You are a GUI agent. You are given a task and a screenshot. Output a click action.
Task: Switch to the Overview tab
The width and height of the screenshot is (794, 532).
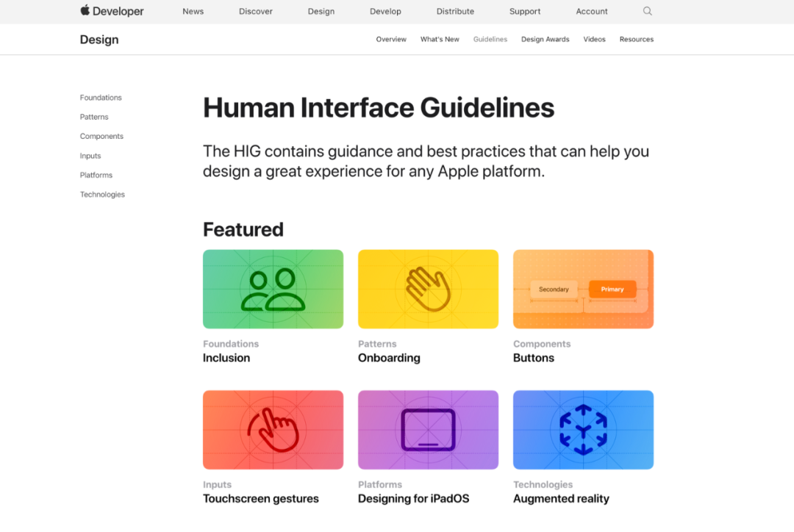coord(391,39)
